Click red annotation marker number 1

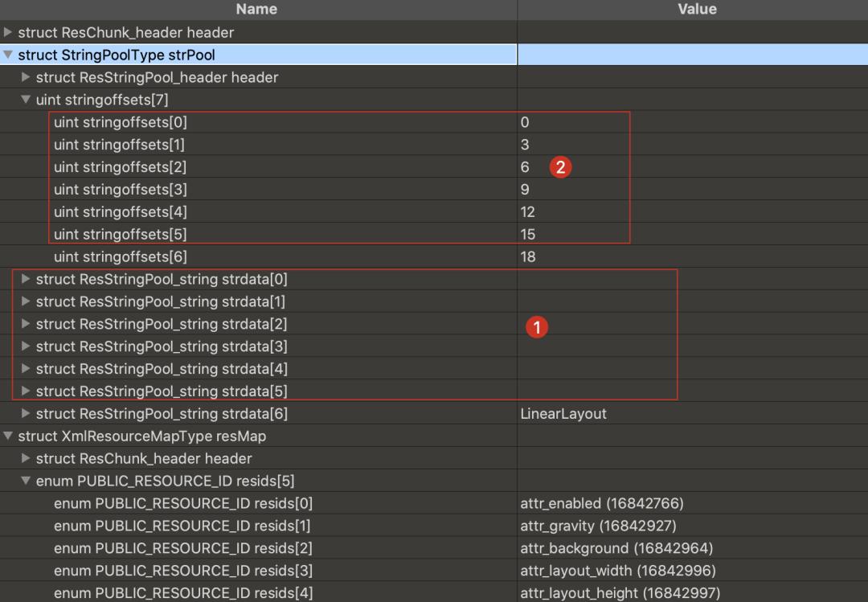tap(535, 326)
